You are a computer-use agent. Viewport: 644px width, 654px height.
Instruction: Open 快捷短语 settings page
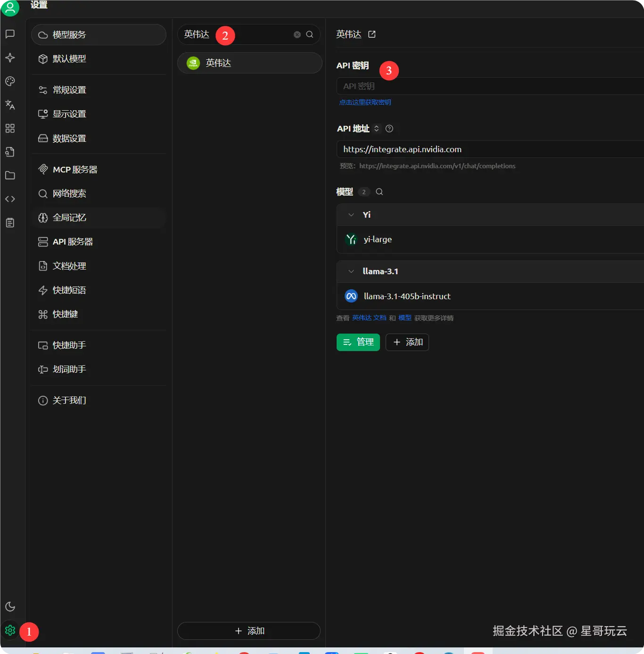click(x=99, y=290)
